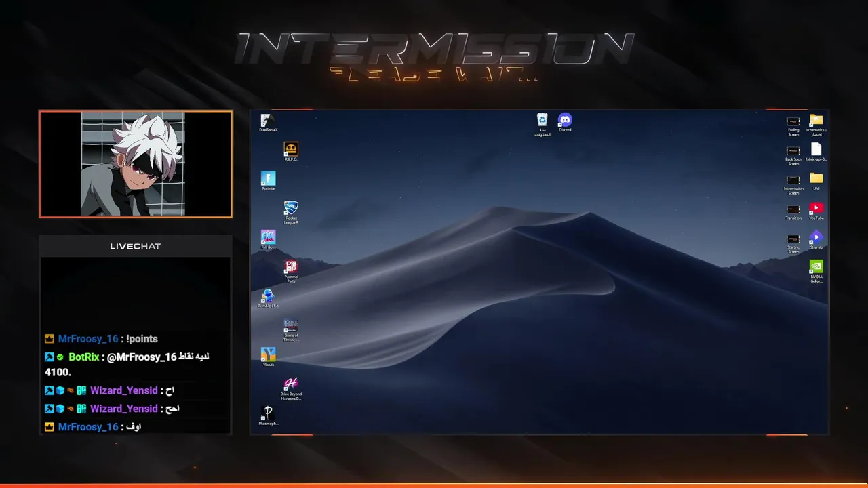
Task: Click BotRix's green verified badge
Action: pos(60,357)
